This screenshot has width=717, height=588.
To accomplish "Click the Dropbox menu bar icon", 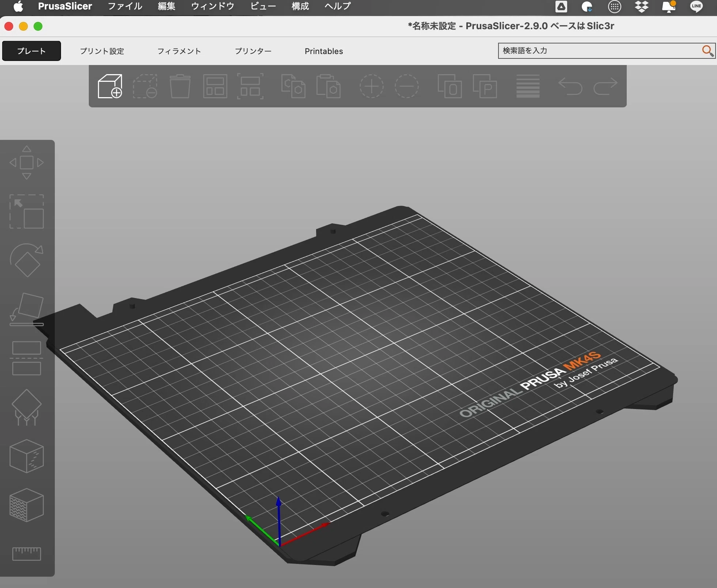I will (x=642, y=6).
